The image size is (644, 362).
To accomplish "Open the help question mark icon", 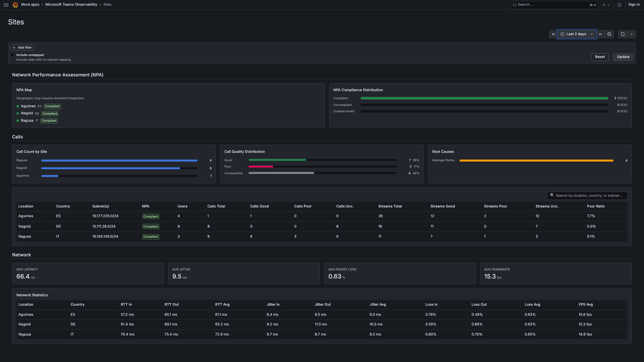I will (619, 5).
